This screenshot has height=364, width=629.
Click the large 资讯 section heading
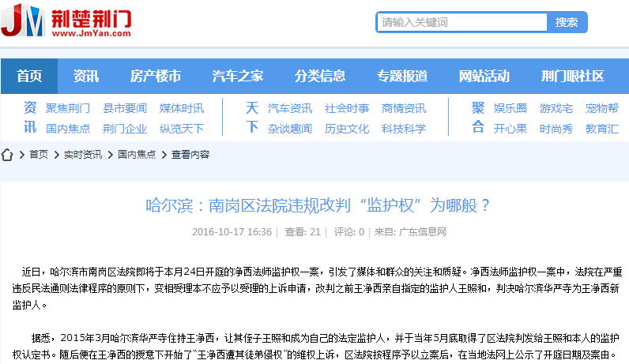pos(30,118)
